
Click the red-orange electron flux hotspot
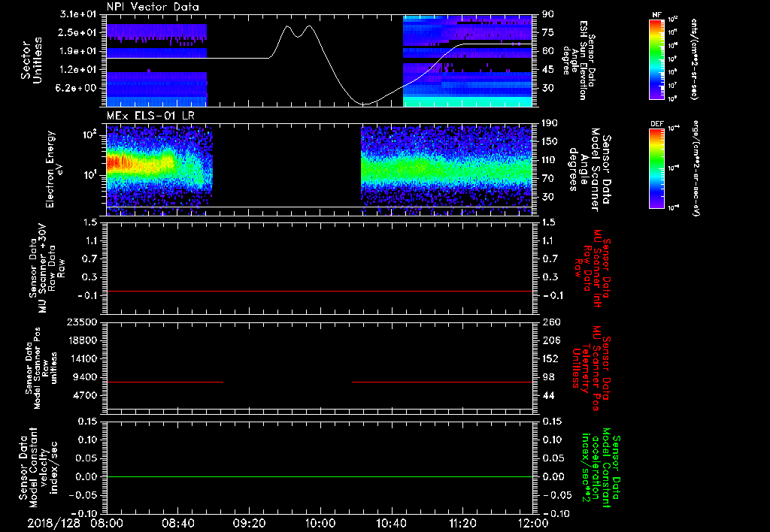point(118,162)
